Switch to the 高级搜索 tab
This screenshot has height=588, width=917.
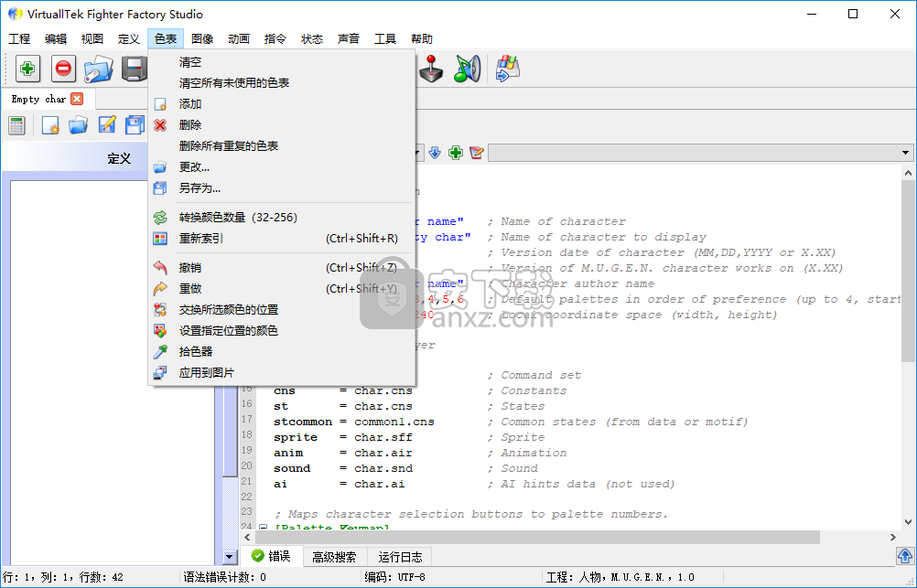(x=334, y=557)
